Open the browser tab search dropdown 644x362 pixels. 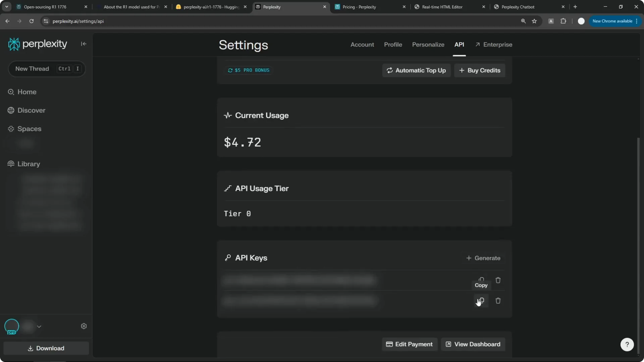click(x=6, y=7)
